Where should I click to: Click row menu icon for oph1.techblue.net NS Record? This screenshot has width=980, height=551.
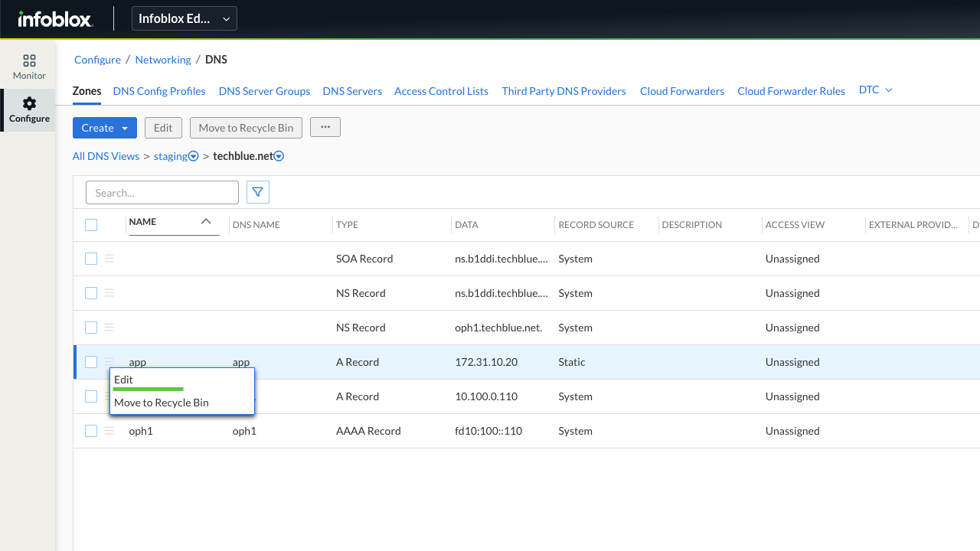pyautogui.click(x=109, y=328)
